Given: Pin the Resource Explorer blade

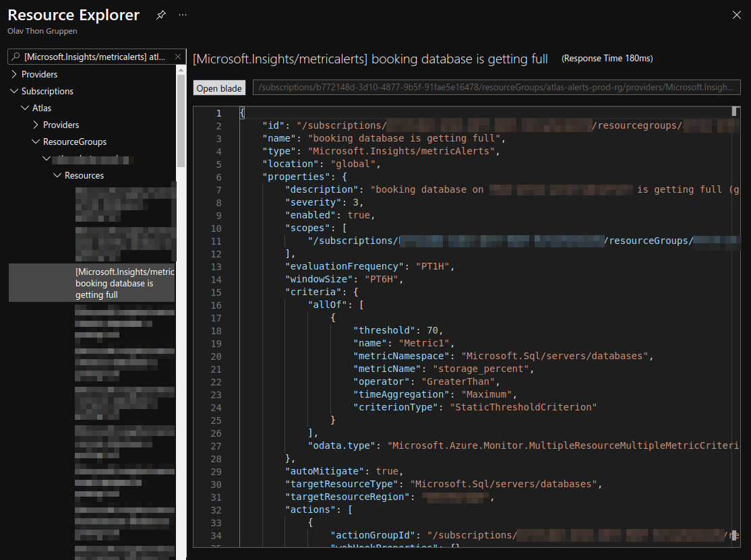Looking at the screenshot, I should pyautogui.click(x=162, y=14).
